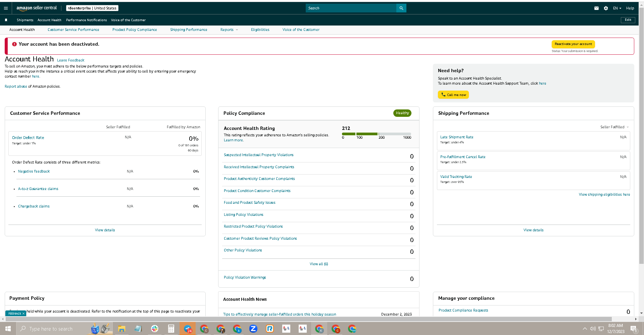Open Customer Service Performance tab
644x335 pixels.
click(73, 30)
